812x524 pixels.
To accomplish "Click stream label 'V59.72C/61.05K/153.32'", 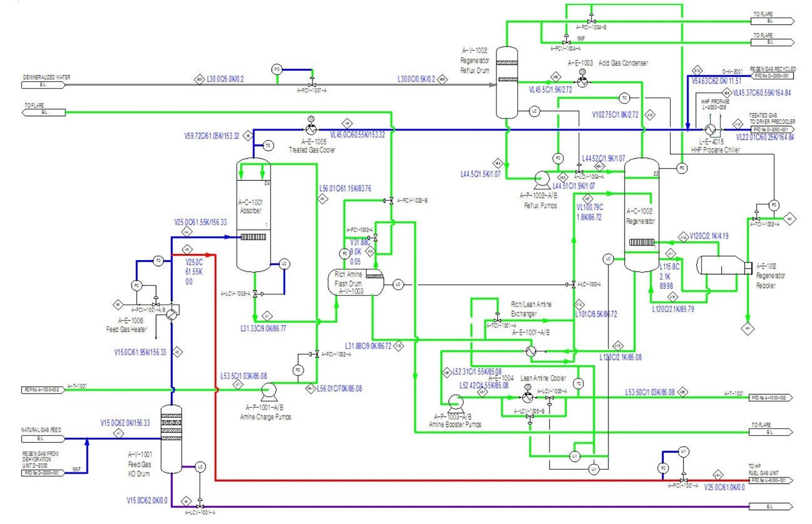I will click(212, 136).
